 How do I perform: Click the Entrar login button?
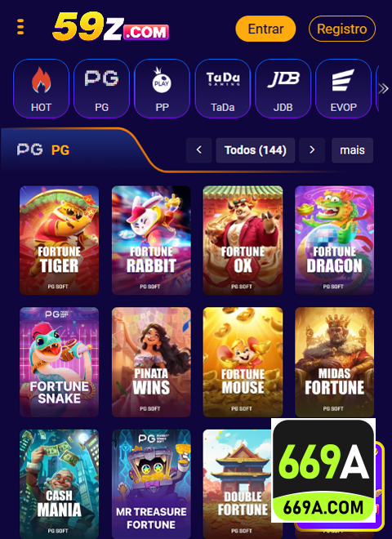pos(265,29)
